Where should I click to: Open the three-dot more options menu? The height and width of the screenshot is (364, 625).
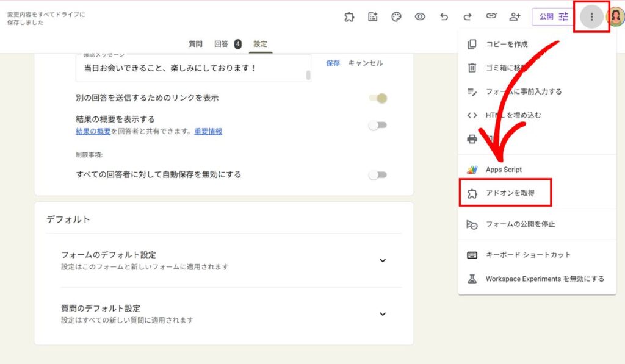591,17
